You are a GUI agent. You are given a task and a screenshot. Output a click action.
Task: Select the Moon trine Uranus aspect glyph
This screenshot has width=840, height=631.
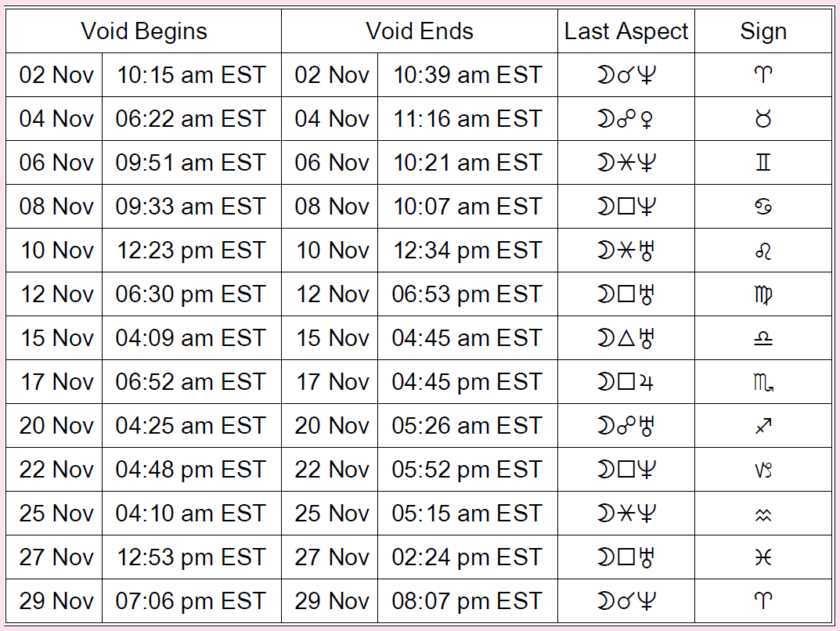626,338
